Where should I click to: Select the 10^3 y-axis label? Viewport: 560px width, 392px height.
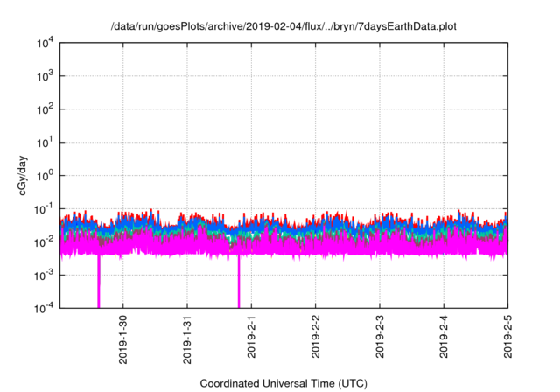(45, 76)
